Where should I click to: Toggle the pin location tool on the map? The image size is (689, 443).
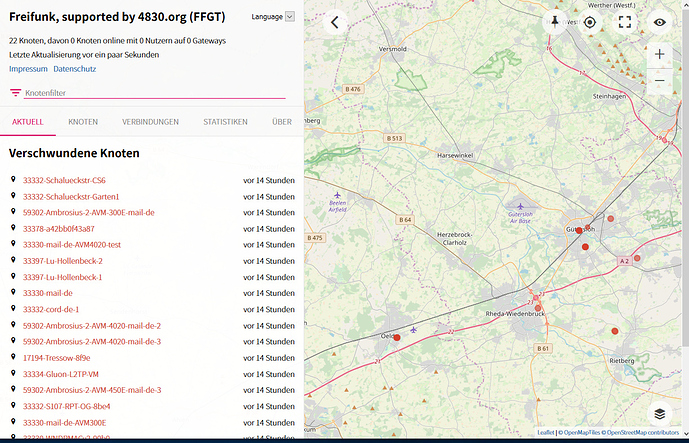tap(555, 22)
